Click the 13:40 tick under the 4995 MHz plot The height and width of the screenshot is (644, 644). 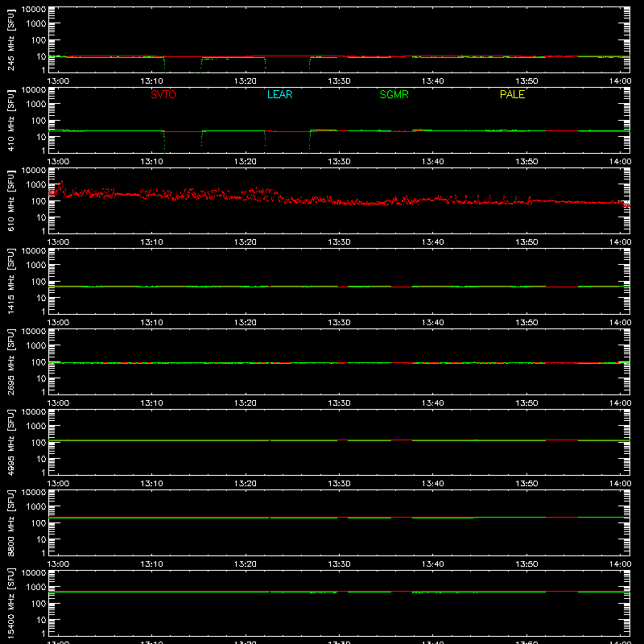pyautogui.click(x=432, y=484)
